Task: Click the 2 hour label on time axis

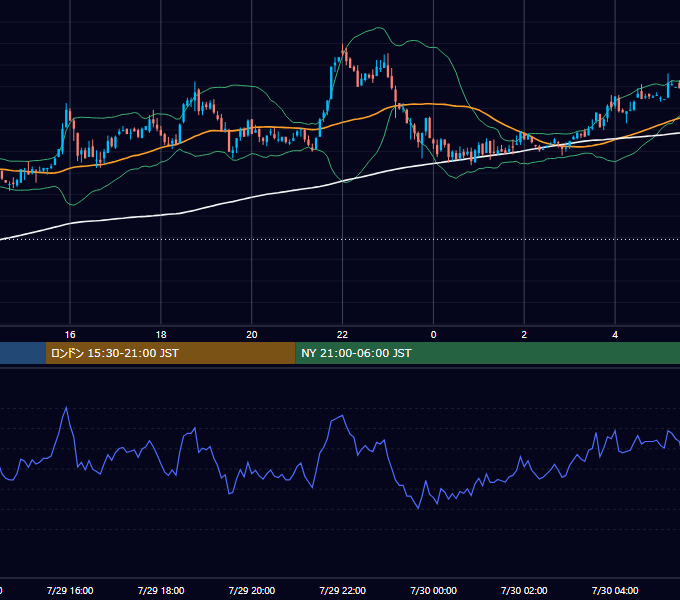Action: click(524, 335)
